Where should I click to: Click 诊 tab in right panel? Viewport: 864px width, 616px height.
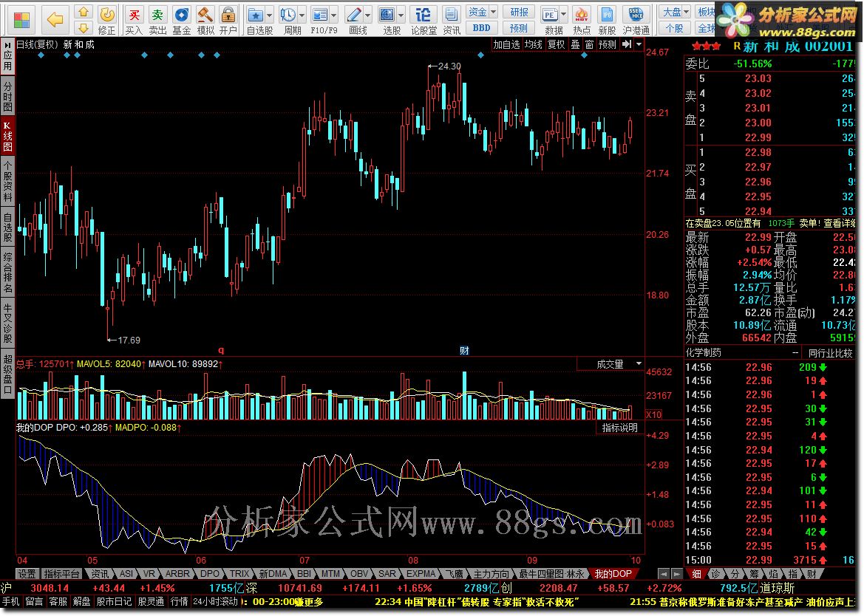(715, 574)
